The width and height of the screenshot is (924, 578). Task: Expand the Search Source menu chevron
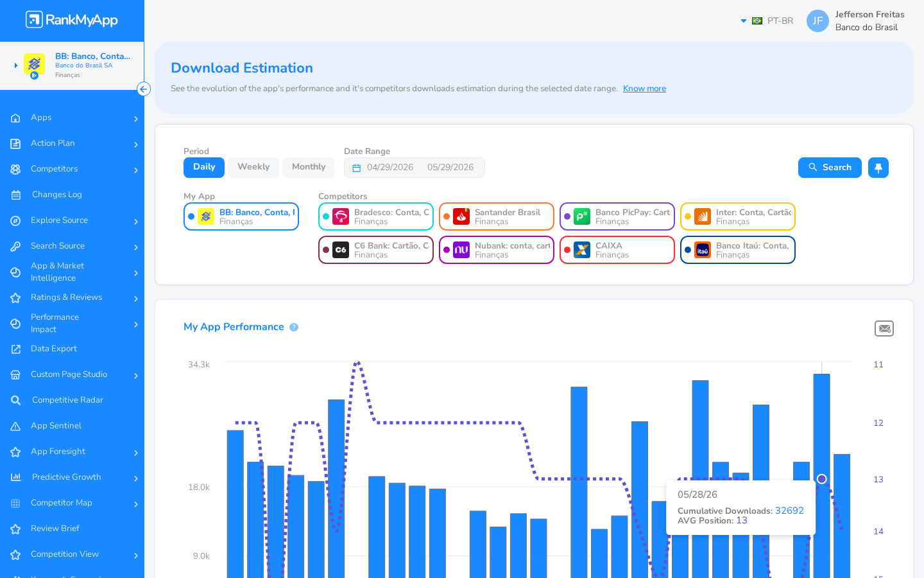[136, 247]
